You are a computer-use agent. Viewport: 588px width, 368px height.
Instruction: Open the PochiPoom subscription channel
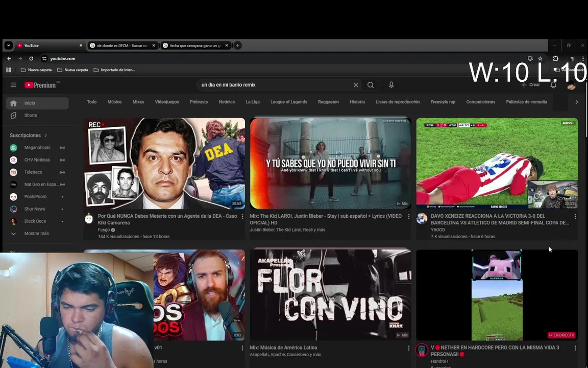click(37, 197)
